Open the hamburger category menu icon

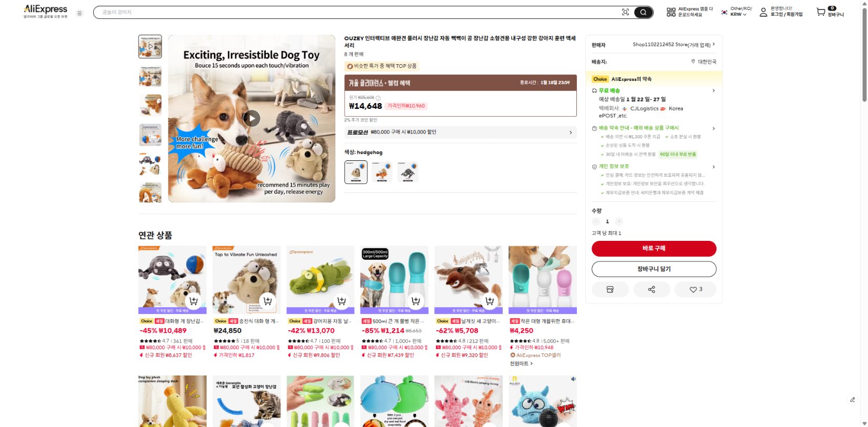[x=79, y=13]
